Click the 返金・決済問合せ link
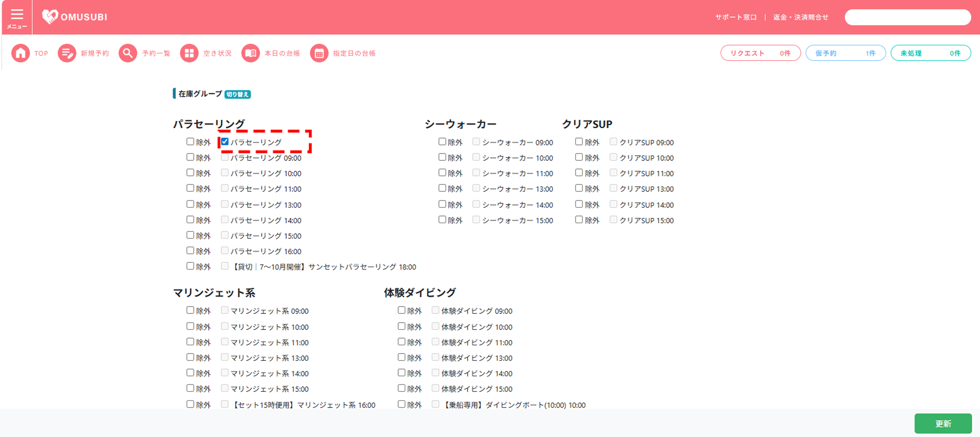 (801, 17)
